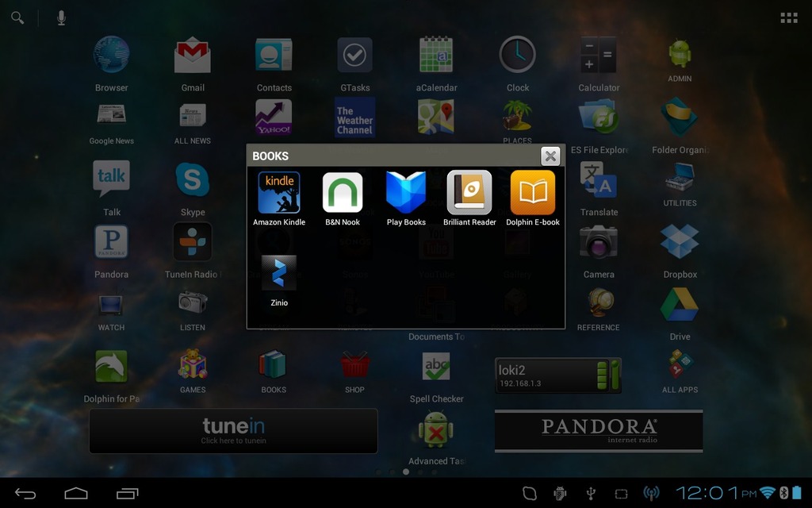Tap the Android debug notification icon

coord(560,494)
